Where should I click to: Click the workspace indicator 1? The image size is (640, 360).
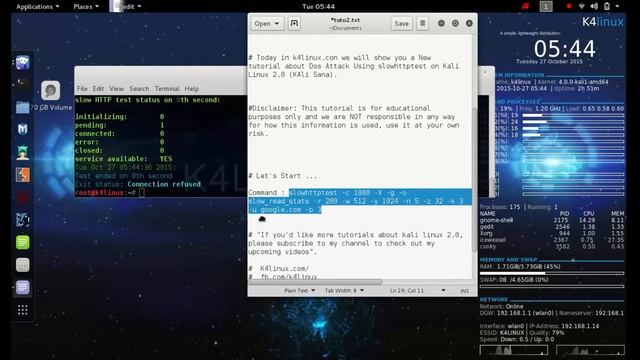[546, 6]
